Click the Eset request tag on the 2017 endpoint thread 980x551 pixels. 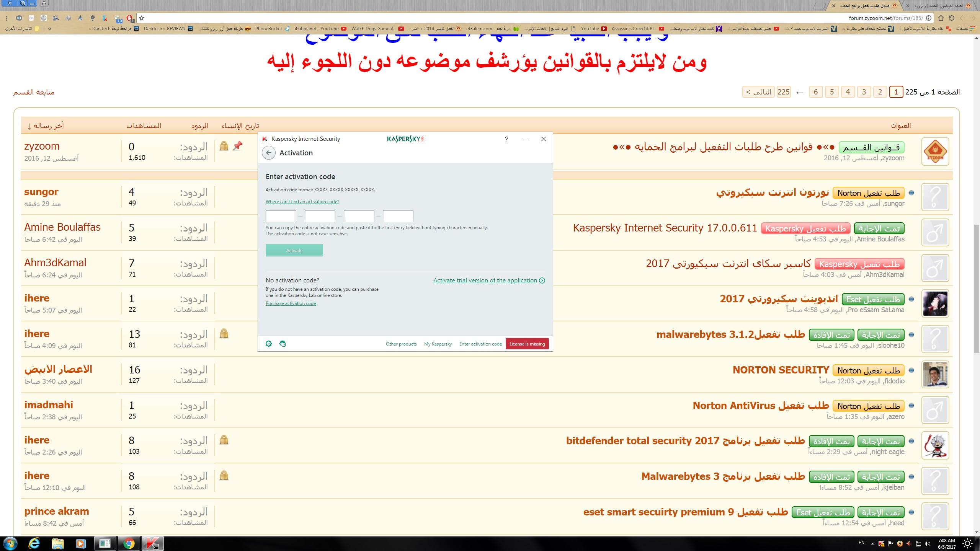pos(873,299)
